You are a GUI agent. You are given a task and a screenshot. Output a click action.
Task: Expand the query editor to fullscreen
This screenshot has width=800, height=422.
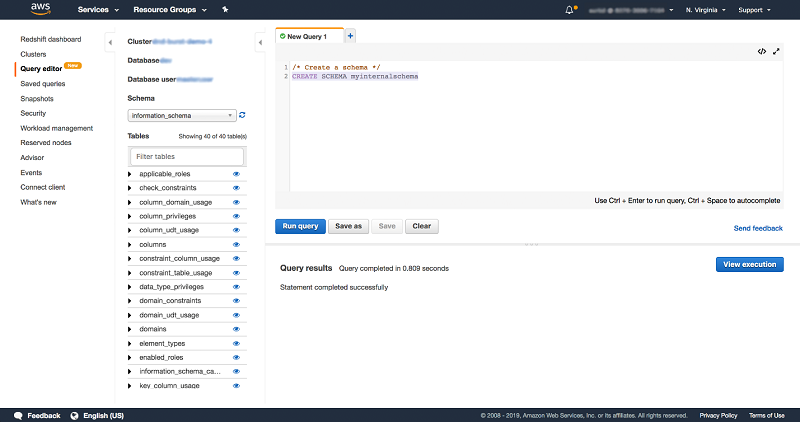pos(776,51)
